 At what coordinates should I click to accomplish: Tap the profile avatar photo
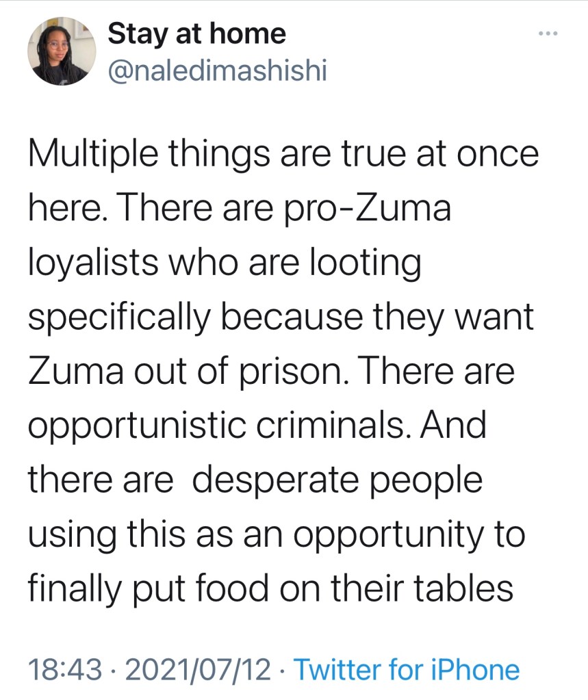coord(61,53)
